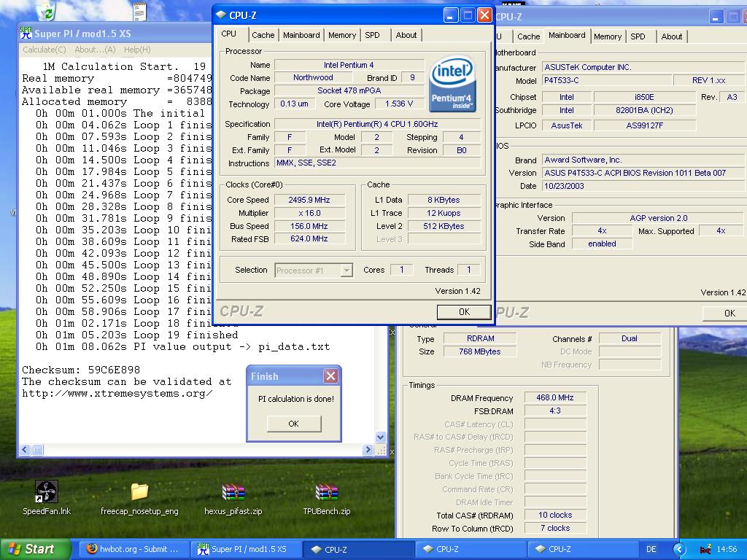Viewport: 747px width, 560px height.
Task: Click the Instructions field MMX, SSE, SSE2
Action: coord(377,163)
